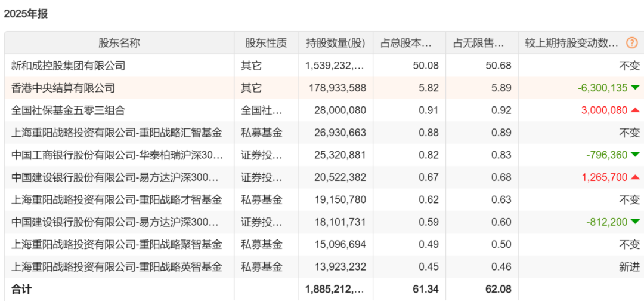Click the change value 1,265,700
Viewport: 644px width, 301px height.
click(x=605, y=177)
